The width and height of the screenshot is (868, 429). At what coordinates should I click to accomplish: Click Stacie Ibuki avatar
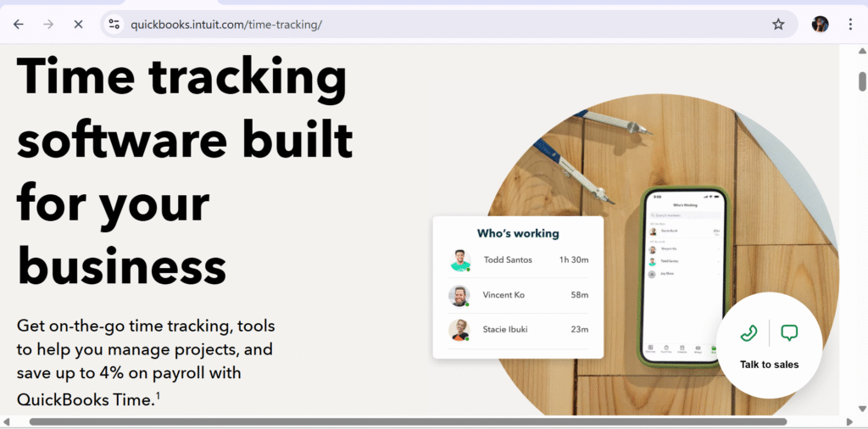tap(459, 330)
